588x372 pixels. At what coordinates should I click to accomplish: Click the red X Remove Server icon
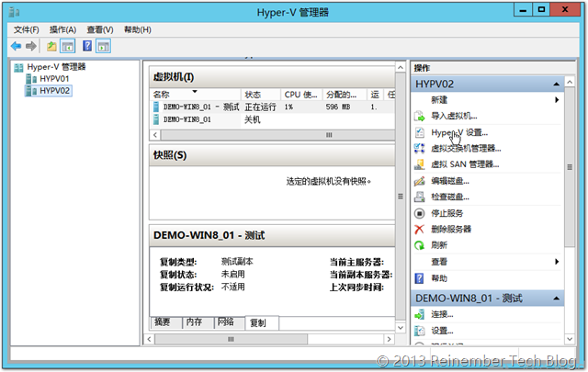tap(419, 229)
